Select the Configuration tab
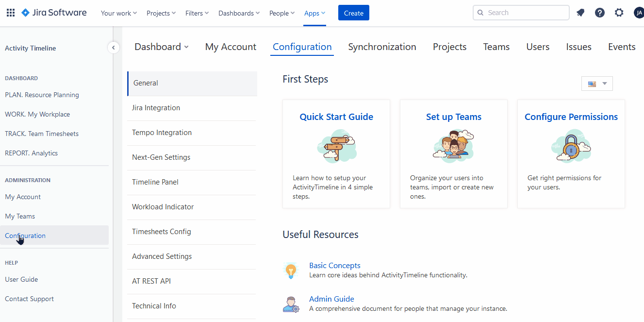 pos(302,47)
